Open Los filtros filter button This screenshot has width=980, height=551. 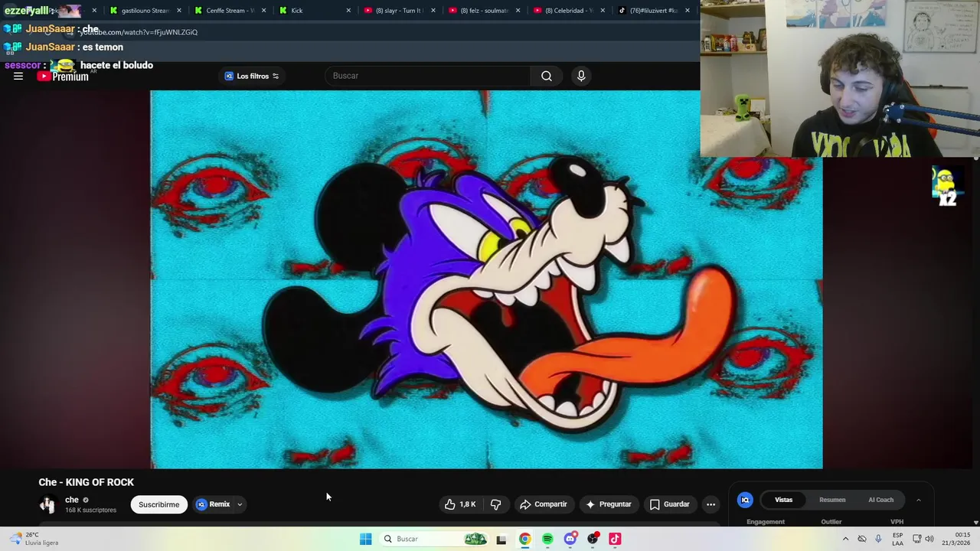coord(252,76)
